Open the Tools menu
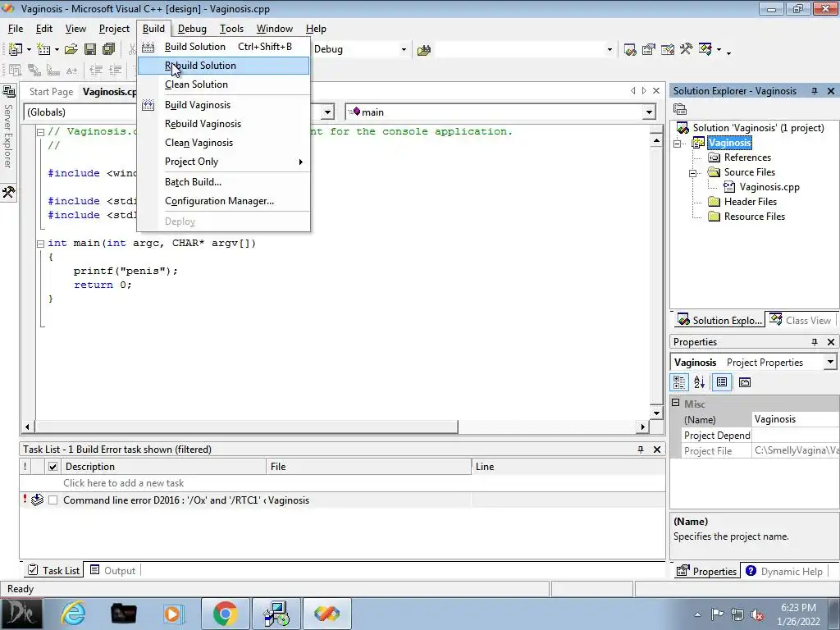Viewport: 840px width, 630px height. point(231,29)
